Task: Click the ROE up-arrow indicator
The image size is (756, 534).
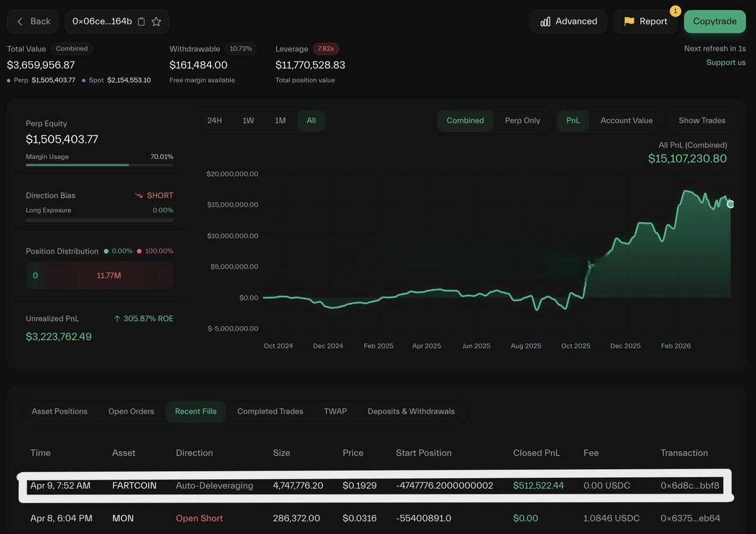Action: [117, 319]
